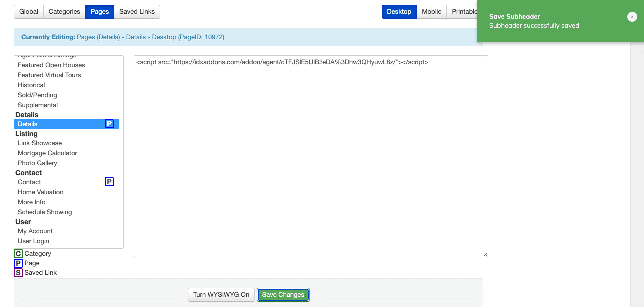Switch to Mobile view mode
This screenshot has height=307, width=644.
tap(431, 11)
